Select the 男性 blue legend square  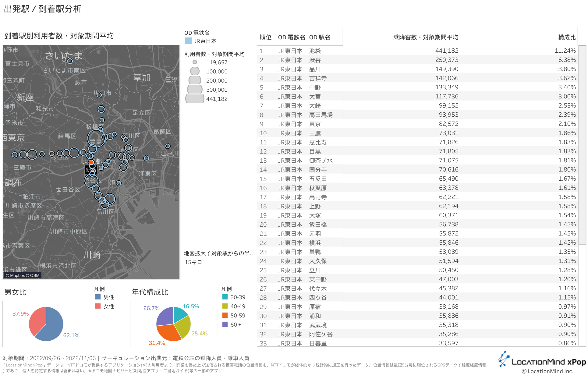click(x=98, y=297)
